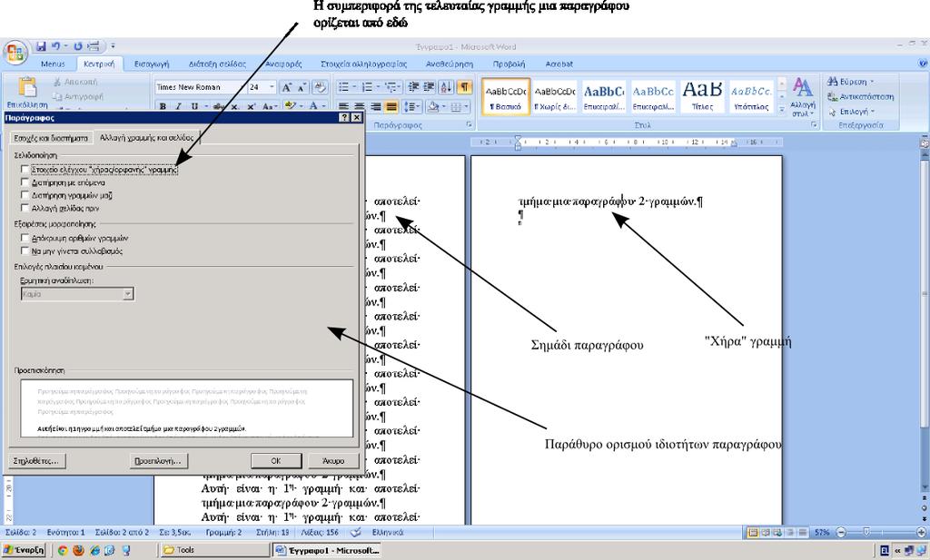This screenshot has width=930, height=560.
Task: Open the Paragraph group dialog launcher
Action: pos(469,124)
